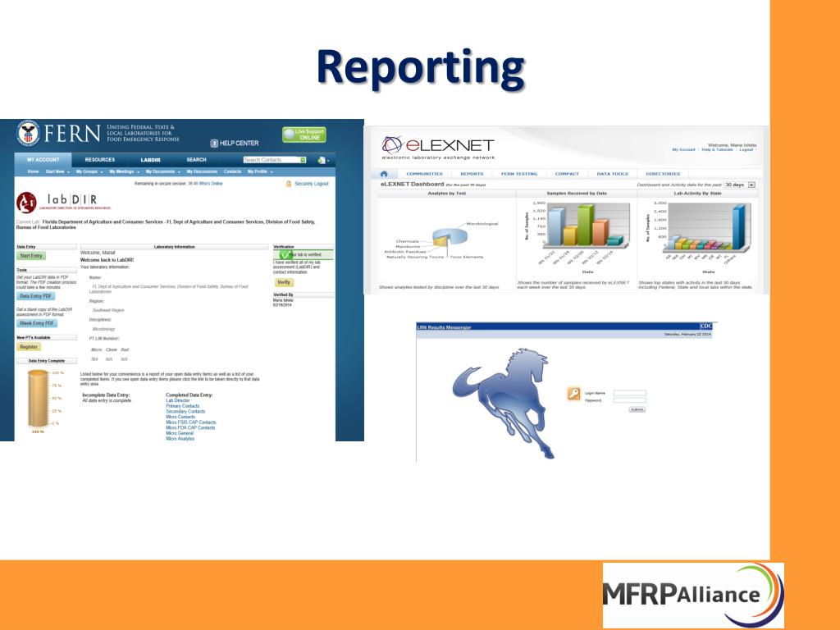Open the DATA TOOLS tab in eLEXNET
The image size is (840, 630).
pos(612,174)
